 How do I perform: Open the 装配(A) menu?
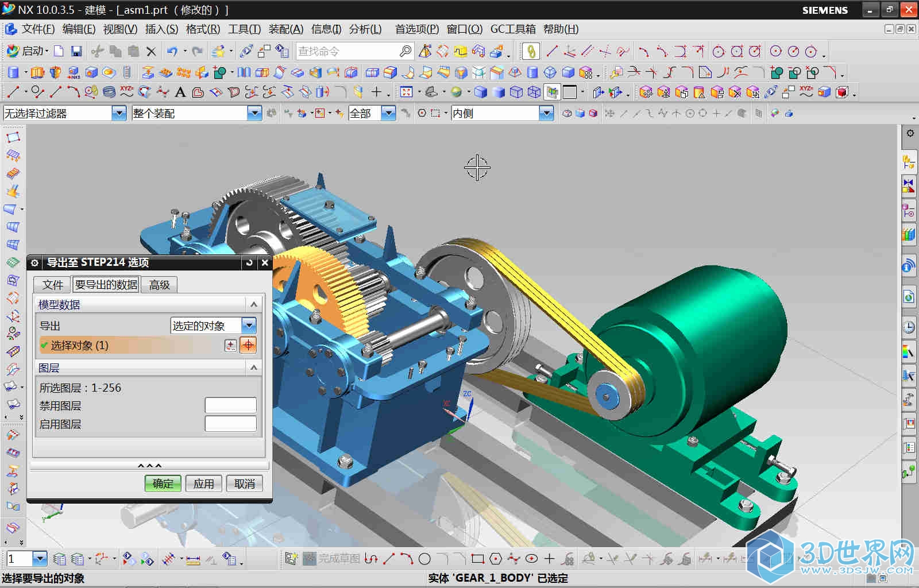pos(285,29)
